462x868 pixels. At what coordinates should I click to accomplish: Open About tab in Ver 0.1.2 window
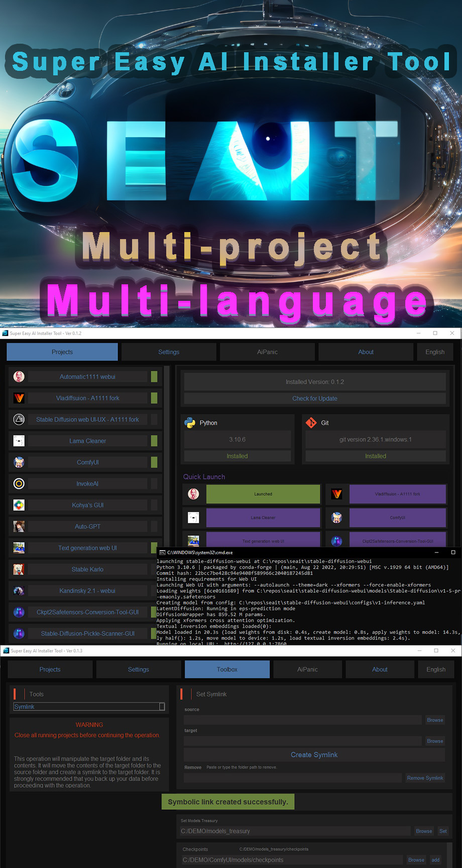pos(366,352)
